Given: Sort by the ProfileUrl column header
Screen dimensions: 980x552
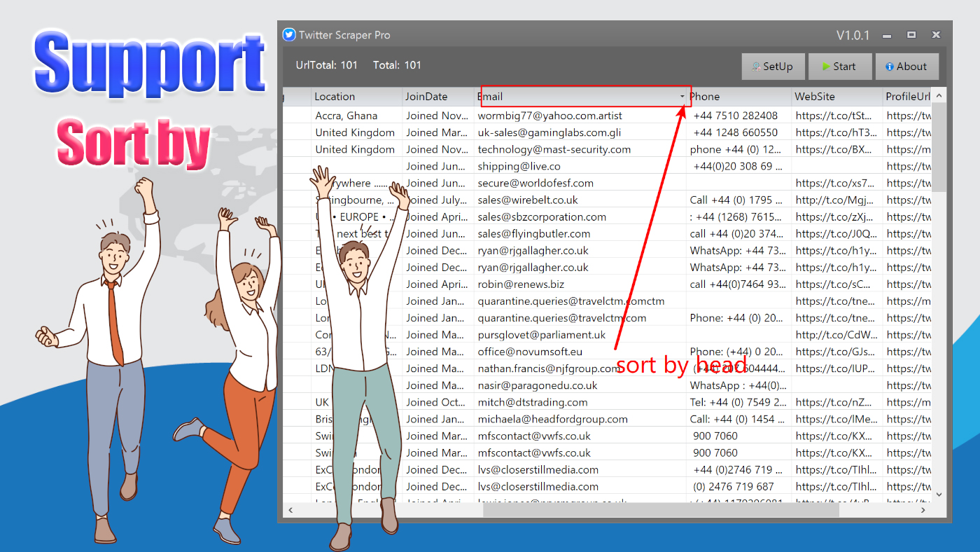Looking at the screenshot, I should pyautogui.click(x=908, y=97).
